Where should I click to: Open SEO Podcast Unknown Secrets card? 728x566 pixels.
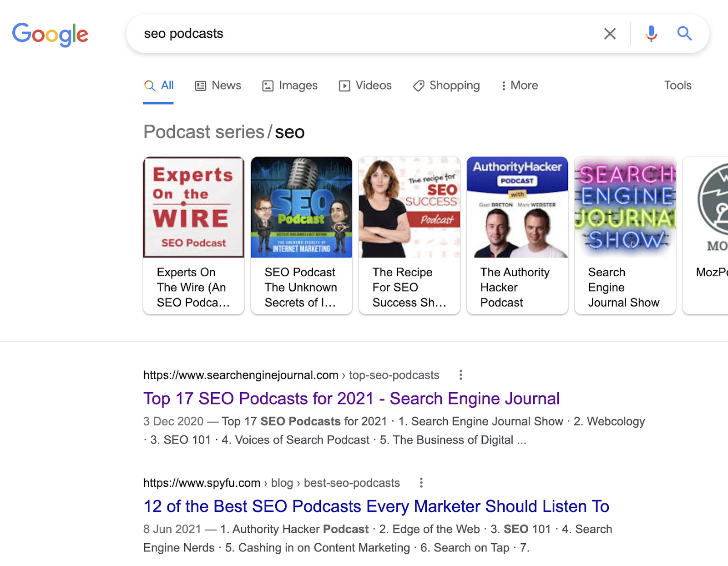click(x=302, y=235)
